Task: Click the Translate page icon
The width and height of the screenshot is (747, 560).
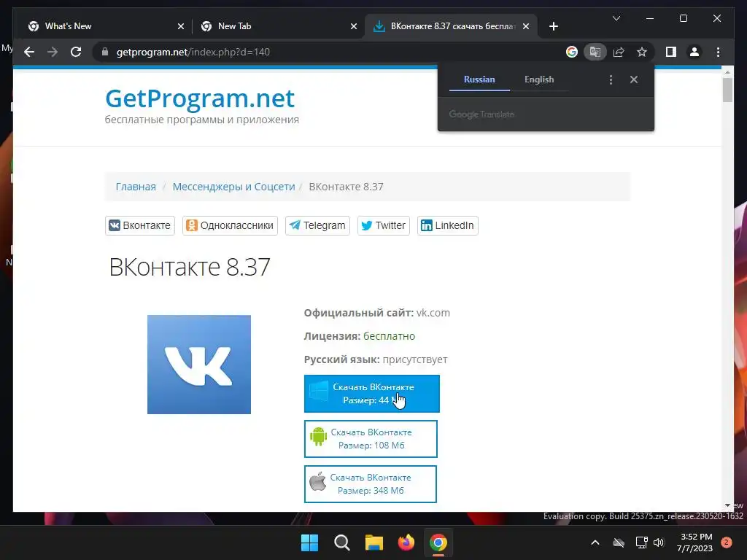Action: (595, 52)
